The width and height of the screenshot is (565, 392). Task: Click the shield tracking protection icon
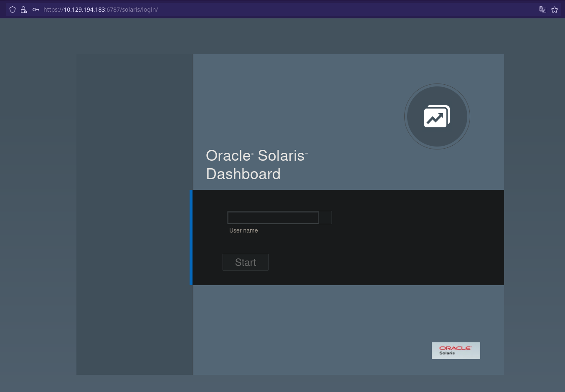[x=13, y=10]
